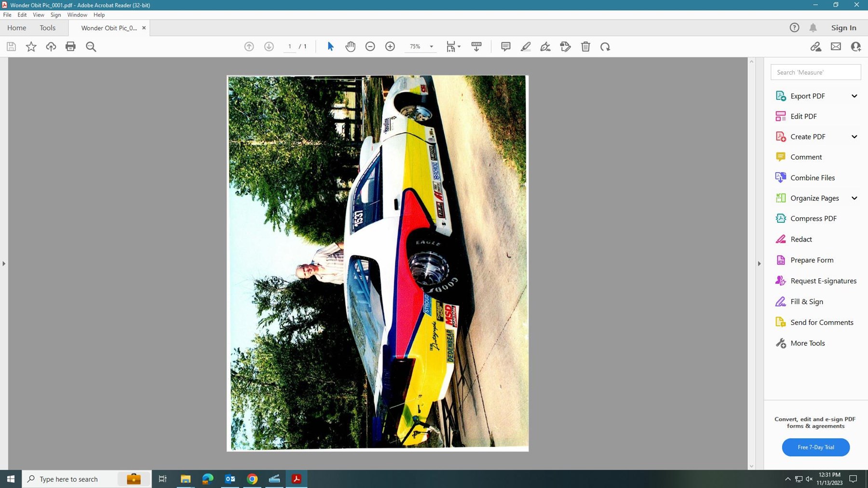Image resolution: width=868 pixels, height=488 pixels.
Task: Switch to the Tools tab
Action: (x=47, y=28)
